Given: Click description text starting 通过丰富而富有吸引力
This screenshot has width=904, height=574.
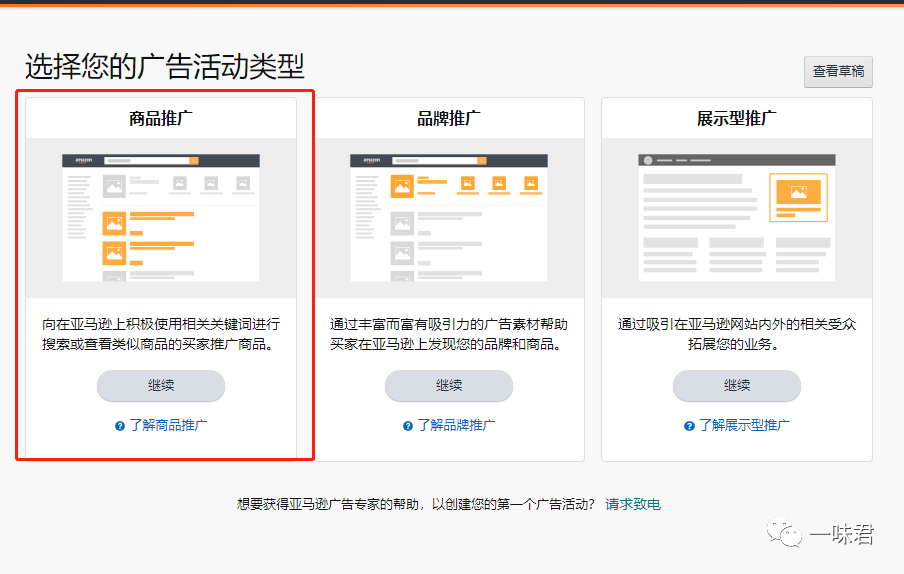Looking at the screenshot, I should click(x=449, y=334).
